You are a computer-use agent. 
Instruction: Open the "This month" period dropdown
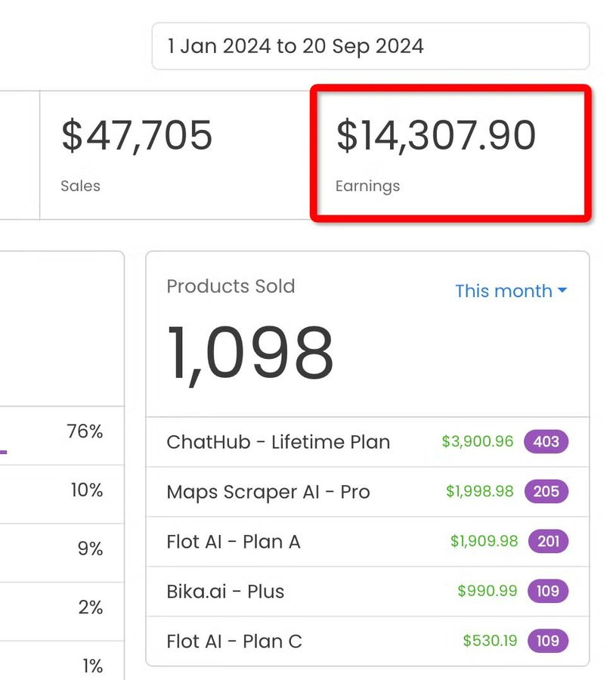click(511, 291)
